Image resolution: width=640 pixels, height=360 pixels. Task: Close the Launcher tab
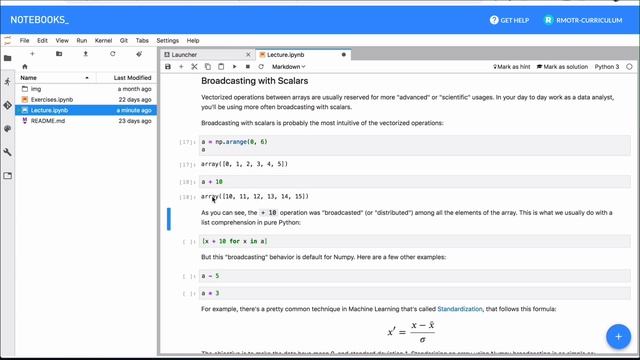pos(248,55)
